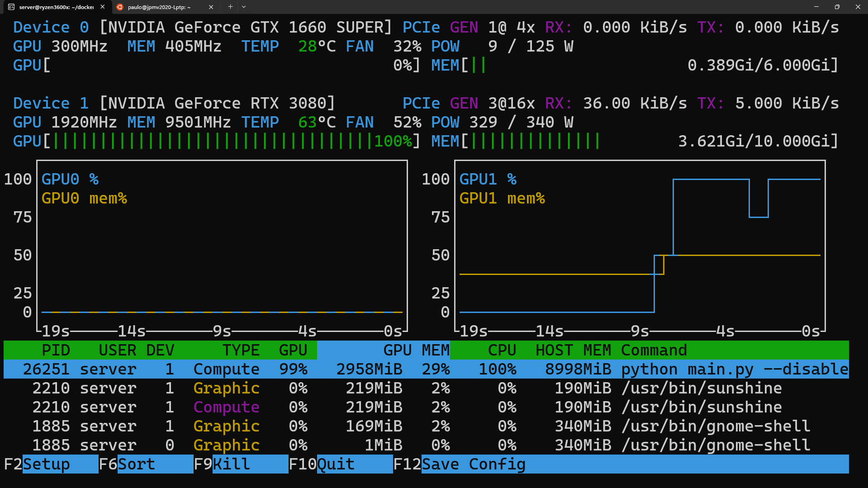Close the server@ryzen3600x tab
868x488 pixels.
point(103,7)
